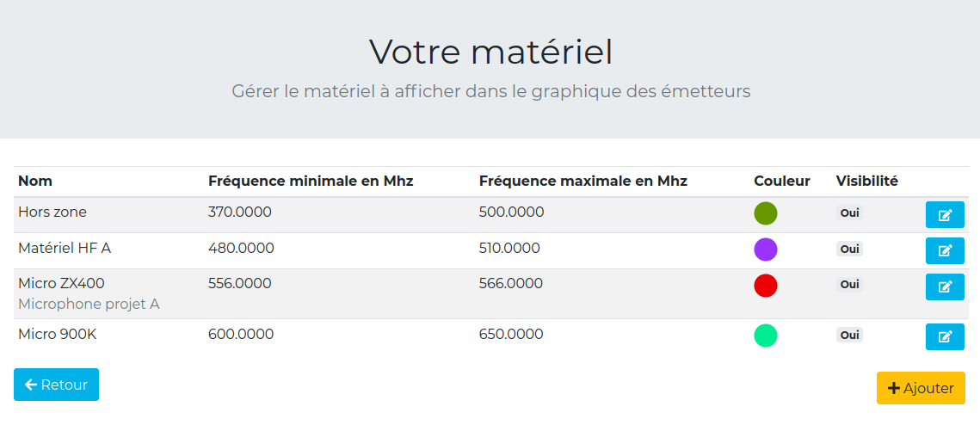Click Oui visibility badge for Matériel HF A
The width and height of the screenshot is (980, 425).
coord(849,249)
